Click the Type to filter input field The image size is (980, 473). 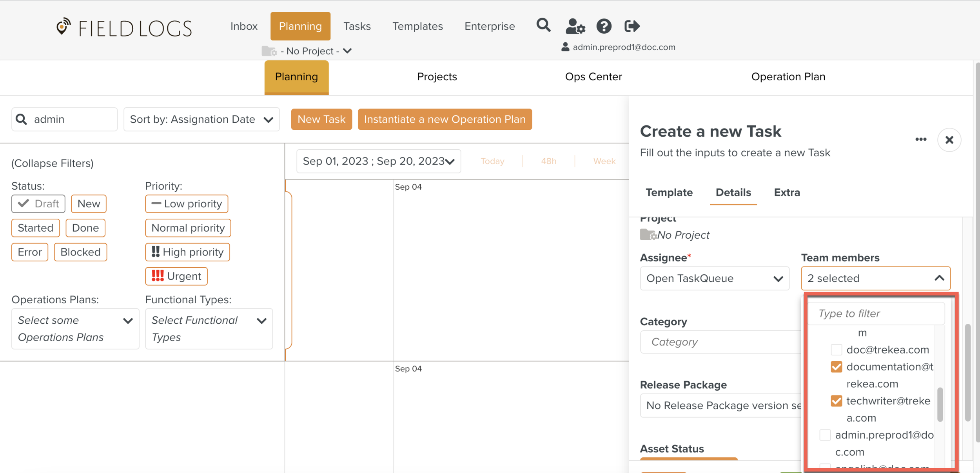click(876, 314)
